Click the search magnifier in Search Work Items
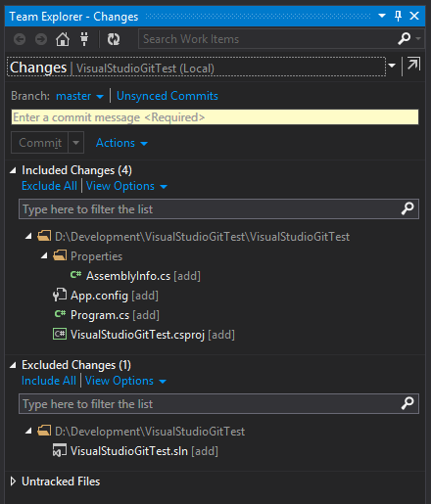 (405, 39)
